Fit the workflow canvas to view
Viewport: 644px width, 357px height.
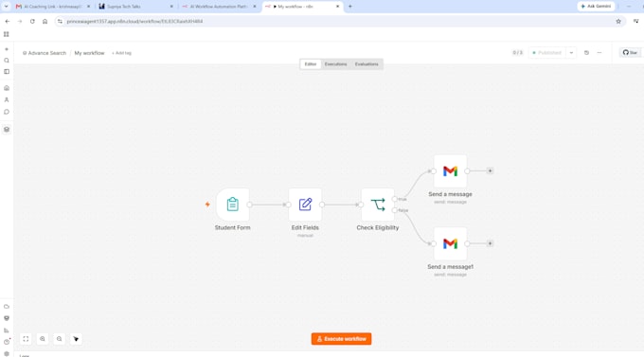tap(26, 339)
